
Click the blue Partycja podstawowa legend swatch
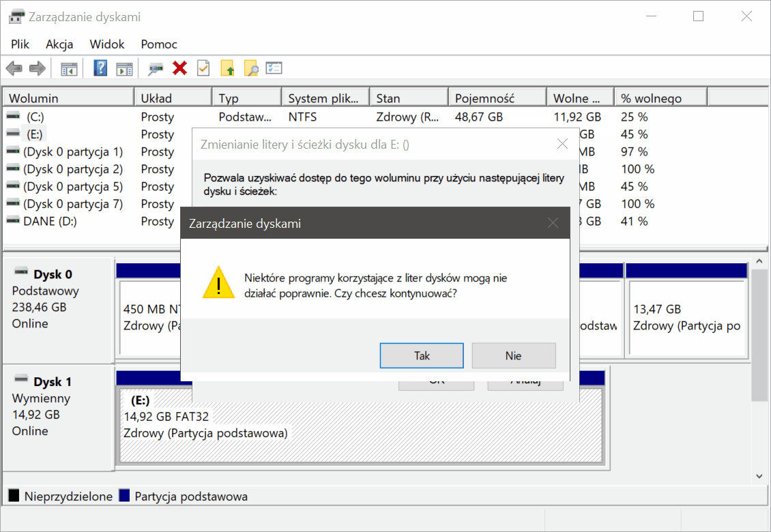tap(124, 496)
